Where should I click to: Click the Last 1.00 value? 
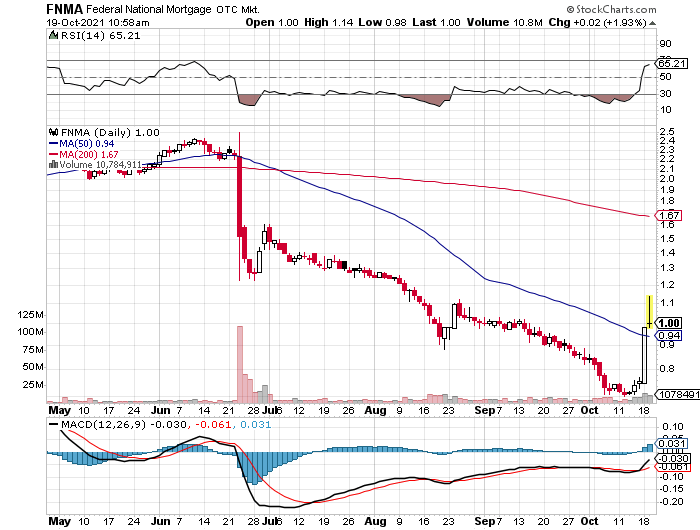click(436, 22)
